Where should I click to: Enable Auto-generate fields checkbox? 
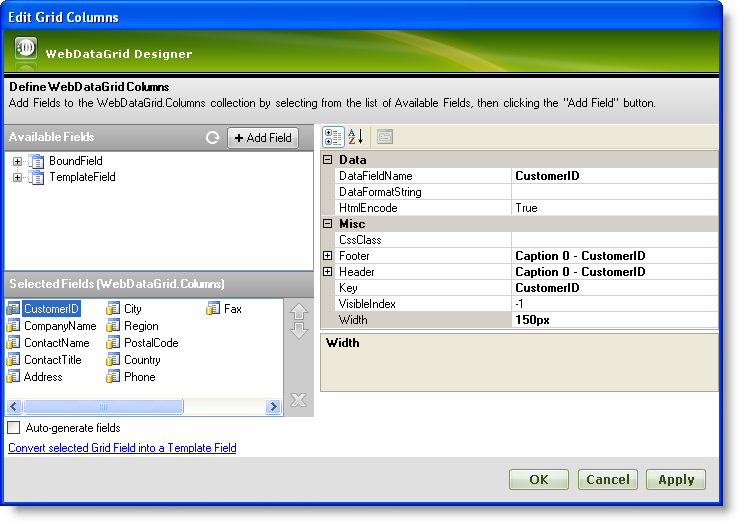point(14,428)
